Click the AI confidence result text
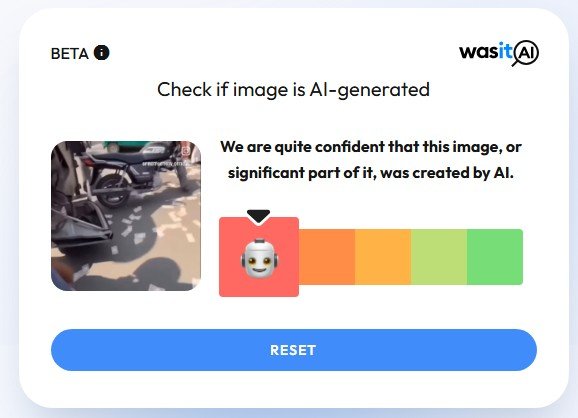Viewport: 578px width, 418px height. point(371,160)
